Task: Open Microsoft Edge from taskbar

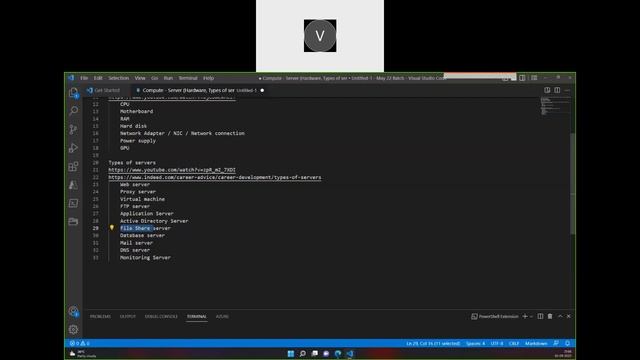Action: coord(338,353)
